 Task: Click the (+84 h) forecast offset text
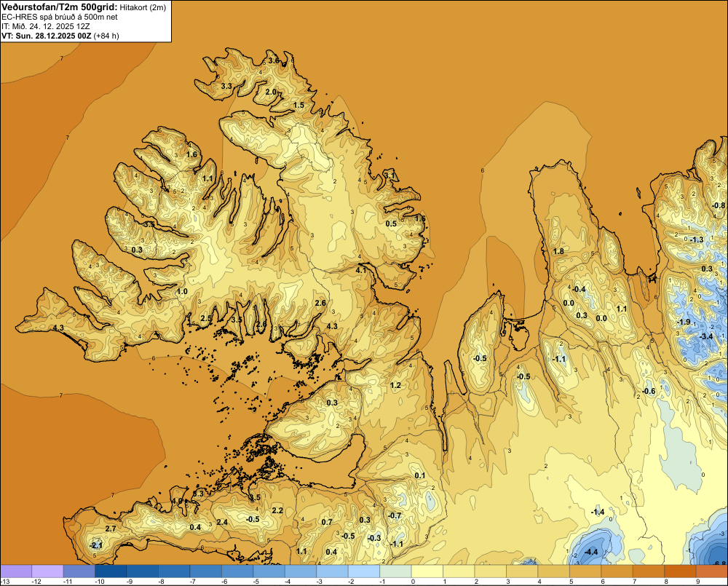(106, 36)
